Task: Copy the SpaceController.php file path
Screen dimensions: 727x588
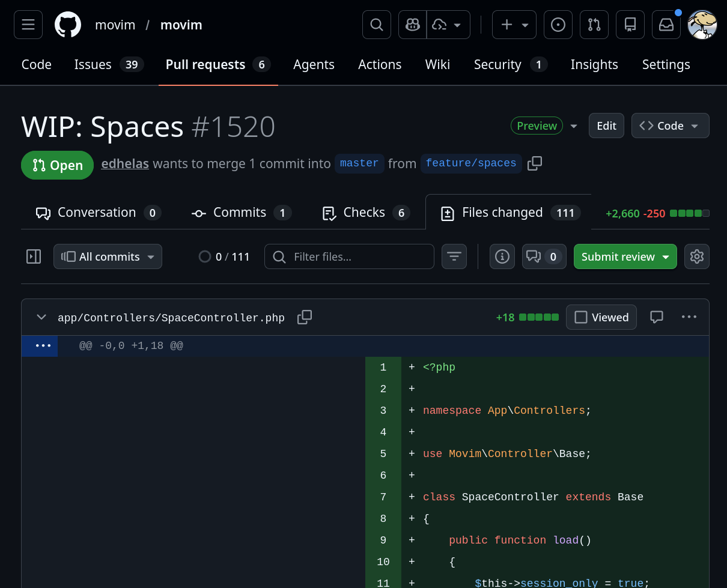Action: click(305, 317)
